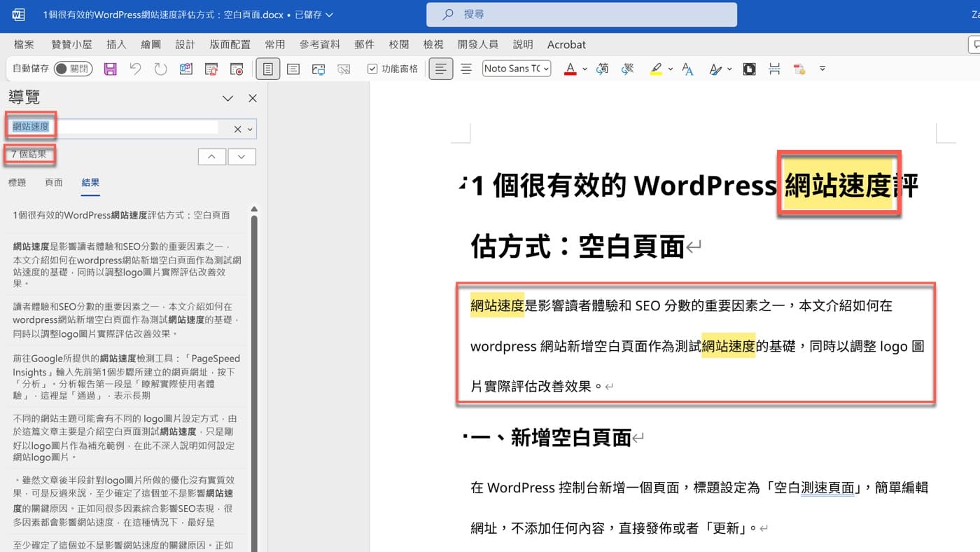980x552 pixels.
Task: Jump to previous search result arrow
Action: coord(211,157)
